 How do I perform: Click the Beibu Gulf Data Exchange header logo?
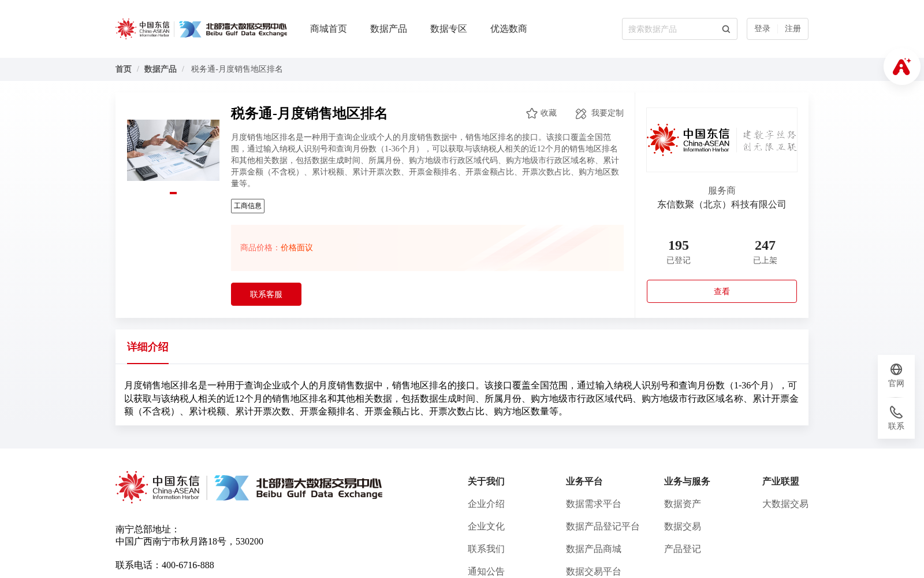click(x=233, y=29)
